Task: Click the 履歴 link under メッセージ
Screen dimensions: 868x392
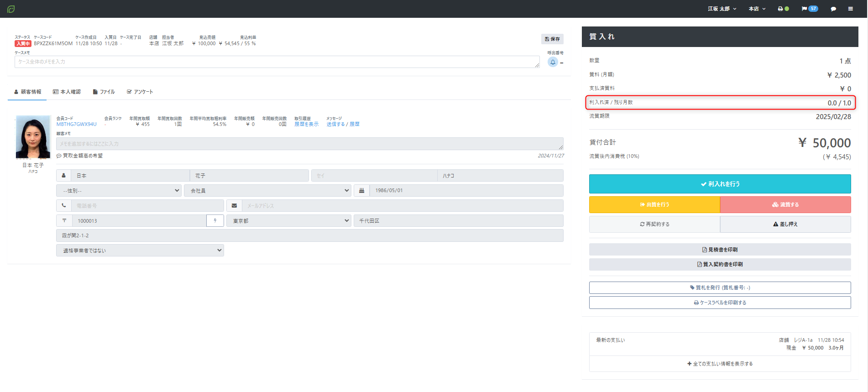Action: point(355,124)
